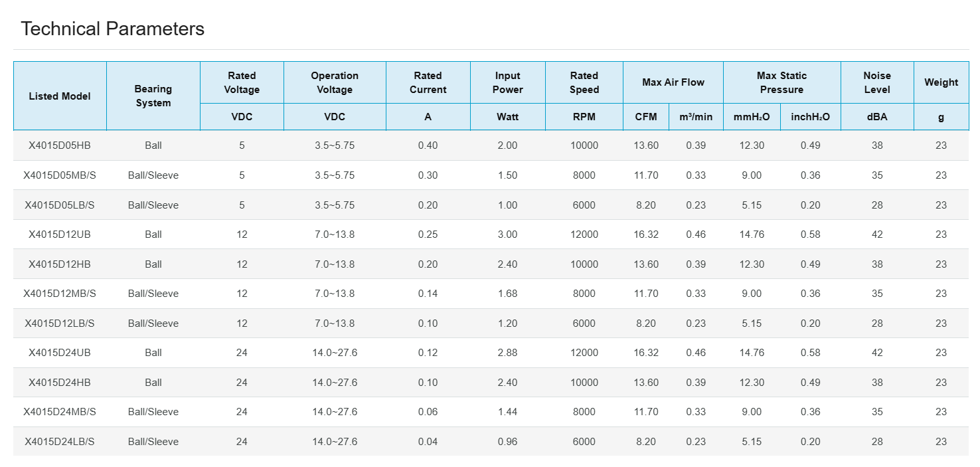Click the X4015D24LB/S model cell
980x467 pixels.
[x=60, y=442]
